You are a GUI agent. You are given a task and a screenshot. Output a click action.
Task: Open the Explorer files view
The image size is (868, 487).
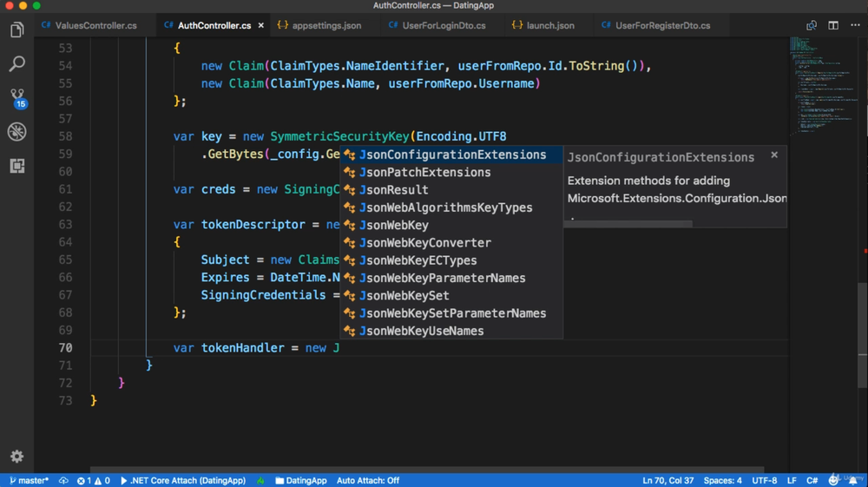click(x=16, y=30)
